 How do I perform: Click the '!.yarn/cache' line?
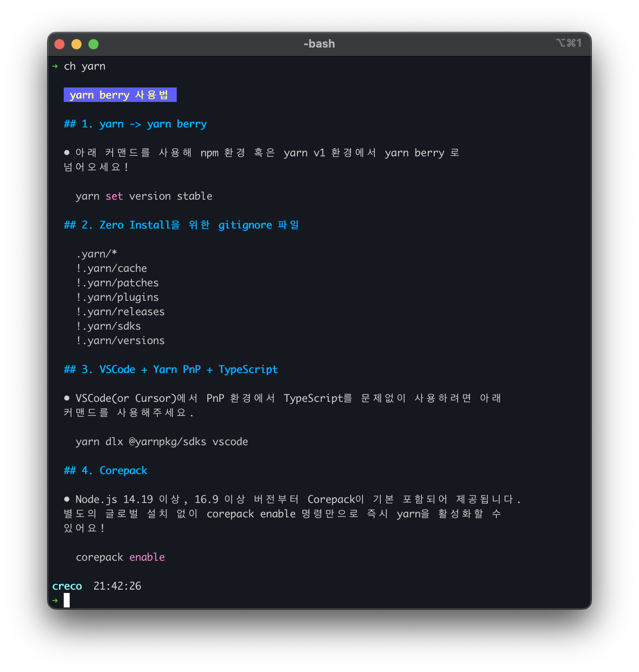112,268
